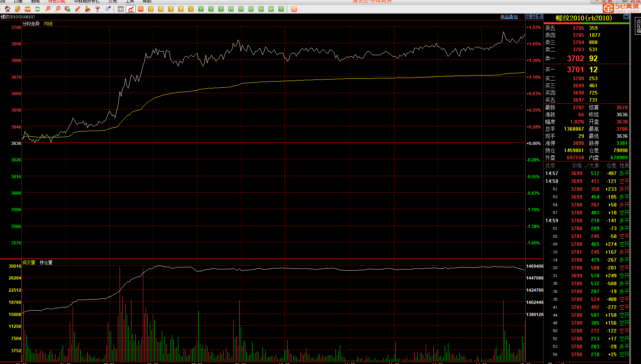
Task: Click the 交易 trade button at top right
Action: [603, 1]
